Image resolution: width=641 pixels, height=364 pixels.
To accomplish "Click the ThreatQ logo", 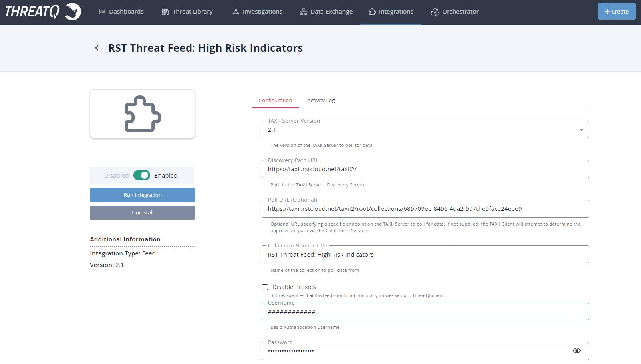I will pos(43,11).
